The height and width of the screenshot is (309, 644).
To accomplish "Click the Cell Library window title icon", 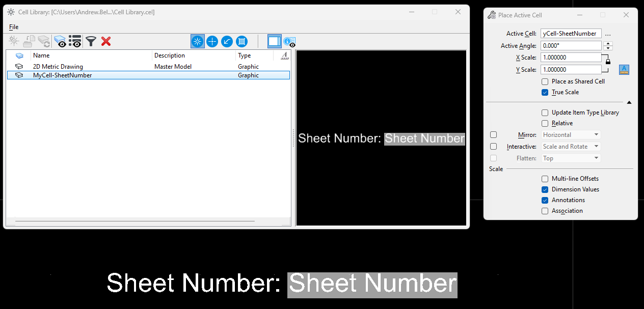I will pyautogui.click(x=11, y=12).
